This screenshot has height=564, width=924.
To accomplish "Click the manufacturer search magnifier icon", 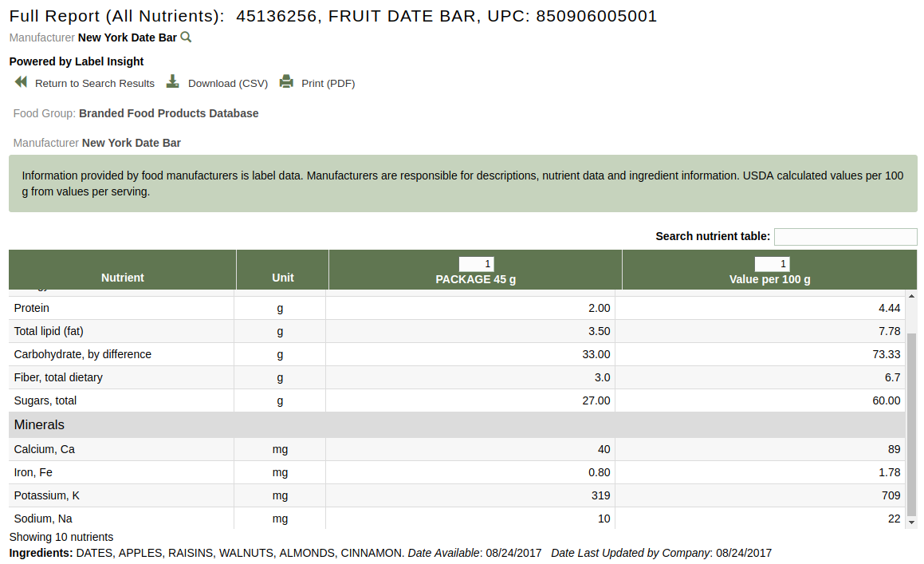I will (186, 37).
